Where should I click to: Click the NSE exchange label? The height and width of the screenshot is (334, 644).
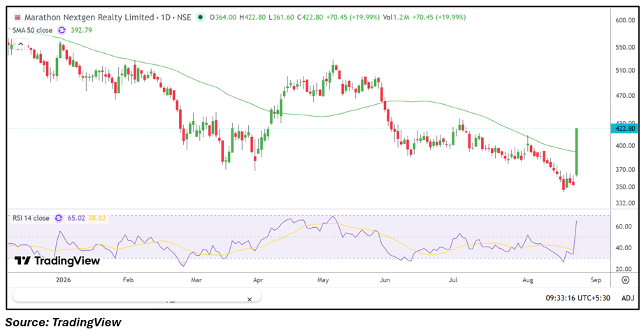(184, 17)
